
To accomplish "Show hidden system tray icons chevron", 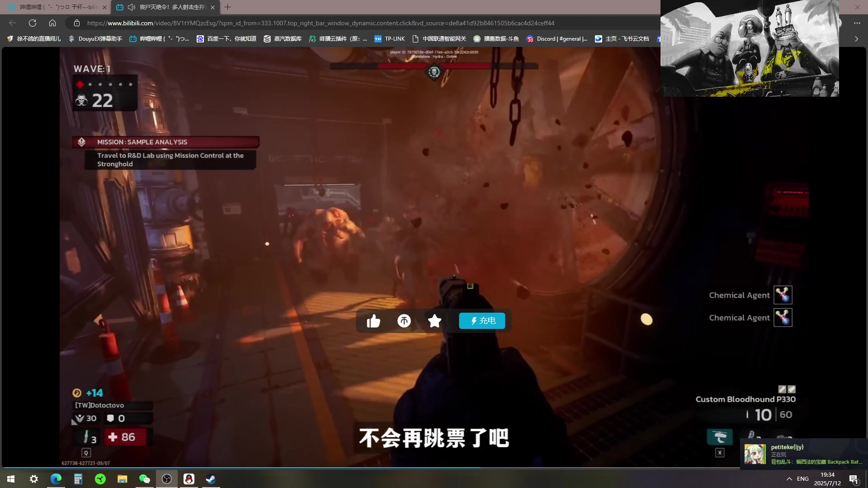I will 789,479.
